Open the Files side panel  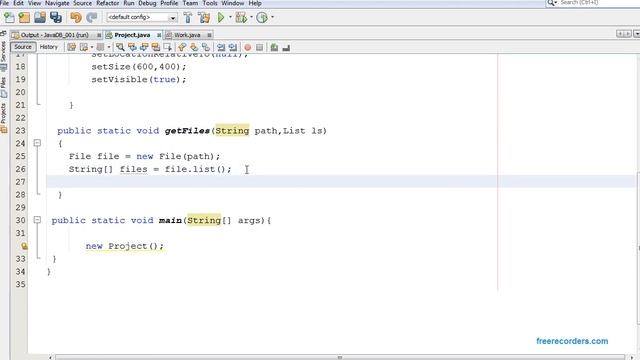pos(4,87)
